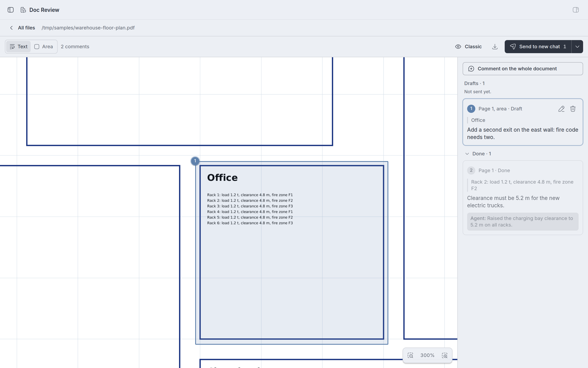The width and height of the screenshot is (588, 368).
Task: Open All files link
Action: pyautogui.click(x=27, y=28)
